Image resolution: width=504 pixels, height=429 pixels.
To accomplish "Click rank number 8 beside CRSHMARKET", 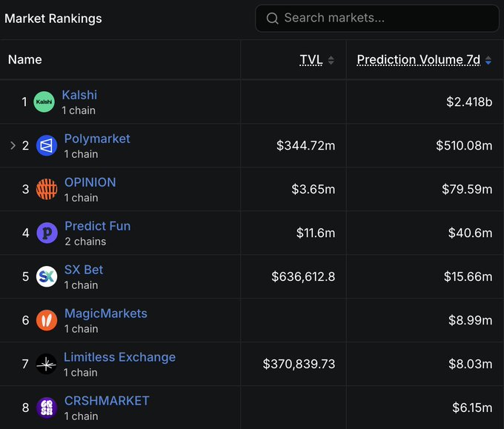I will click(25, 408).
